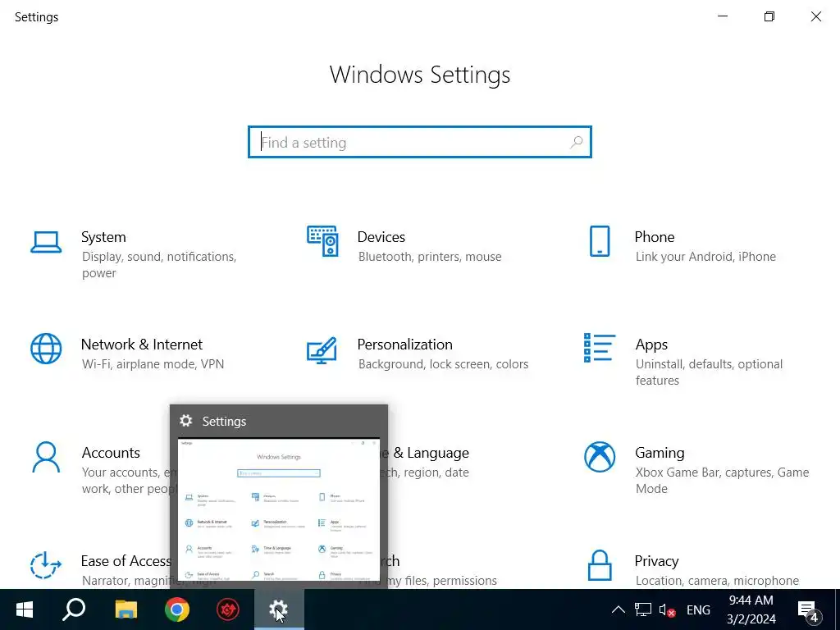Open the network status tray icon
Image resolution: width=840 pixels, height=630 pixels.
coord(643,609)
